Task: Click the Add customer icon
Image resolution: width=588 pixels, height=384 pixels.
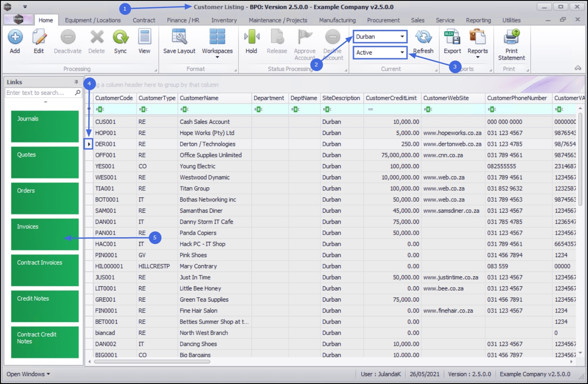Action: coord(15,37)
